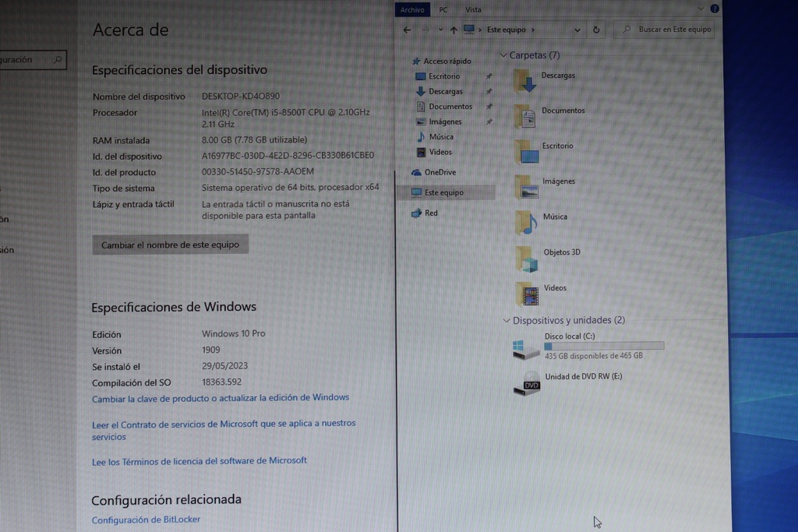This screenshot has width=798, height=532.
Task: Select the Objetos 3D folder icon
Action: coord(527,259)
